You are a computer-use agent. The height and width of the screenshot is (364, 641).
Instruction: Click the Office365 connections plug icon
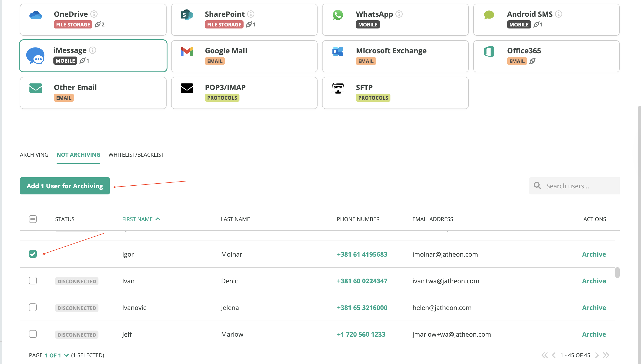pyautogui.click(x=532, y=61)
